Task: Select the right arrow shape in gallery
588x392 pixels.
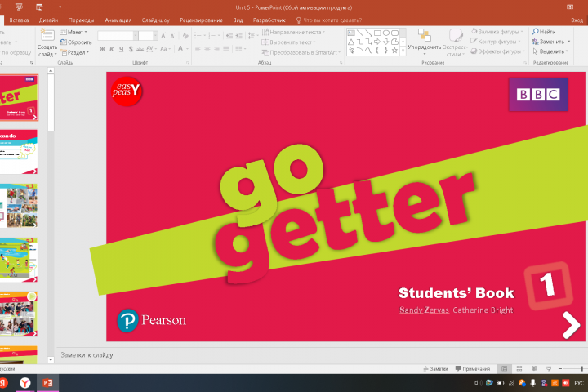Action: point(377,42)
